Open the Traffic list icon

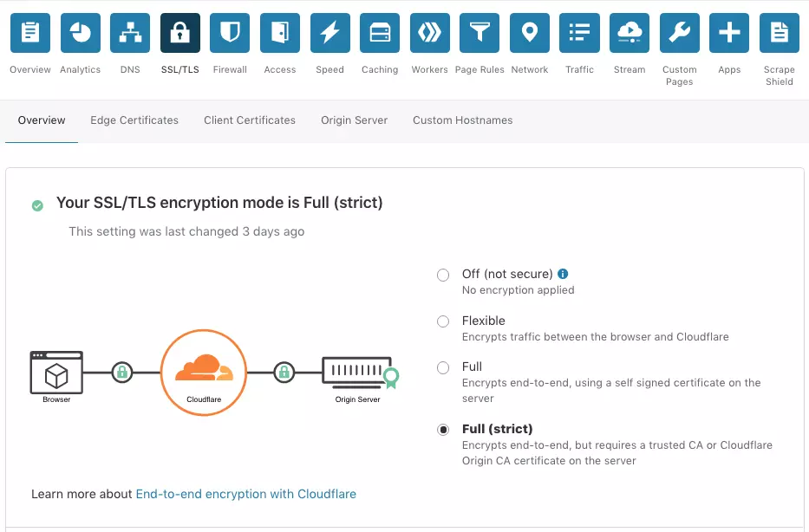[x=579, y=33]
